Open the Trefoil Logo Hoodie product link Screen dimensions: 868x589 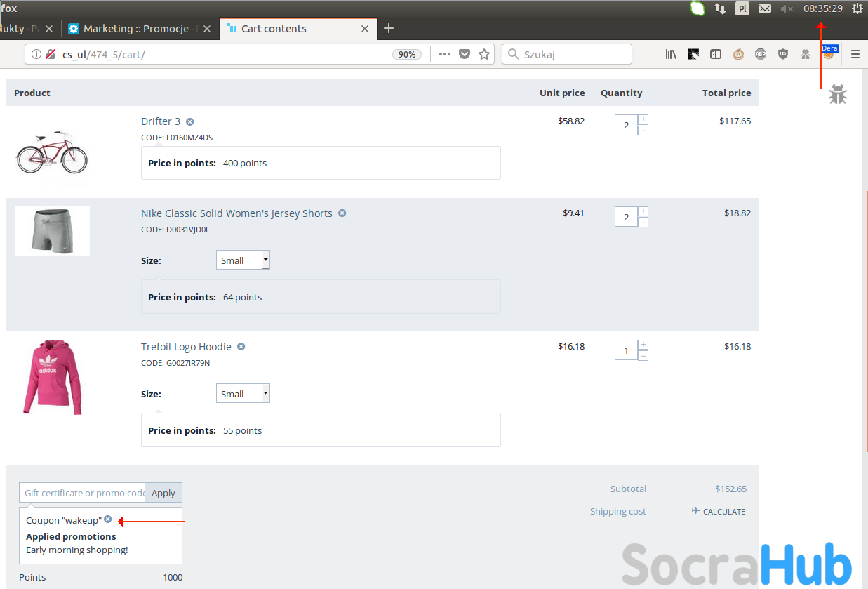(x=186, y=347)
